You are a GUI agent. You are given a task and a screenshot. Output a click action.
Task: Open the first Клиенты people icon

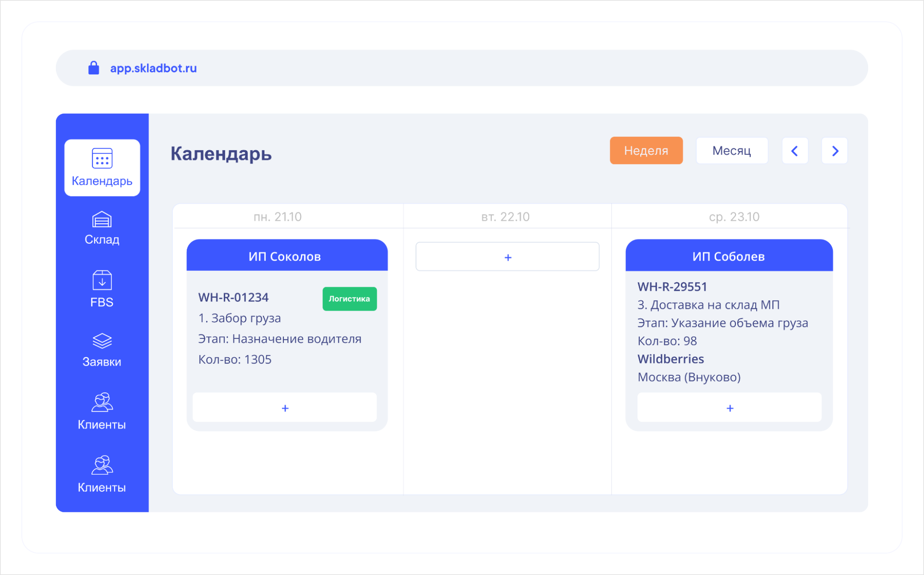(x=102, y=403)
